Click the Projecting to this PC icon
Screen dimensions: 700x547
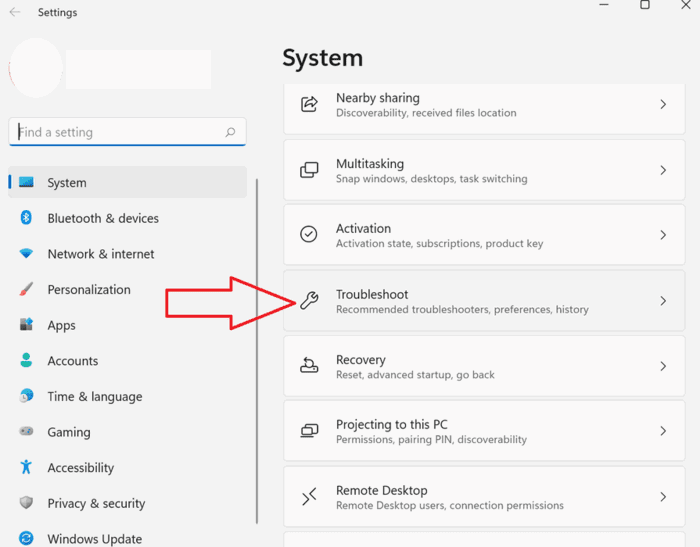(x=309, y=430)
